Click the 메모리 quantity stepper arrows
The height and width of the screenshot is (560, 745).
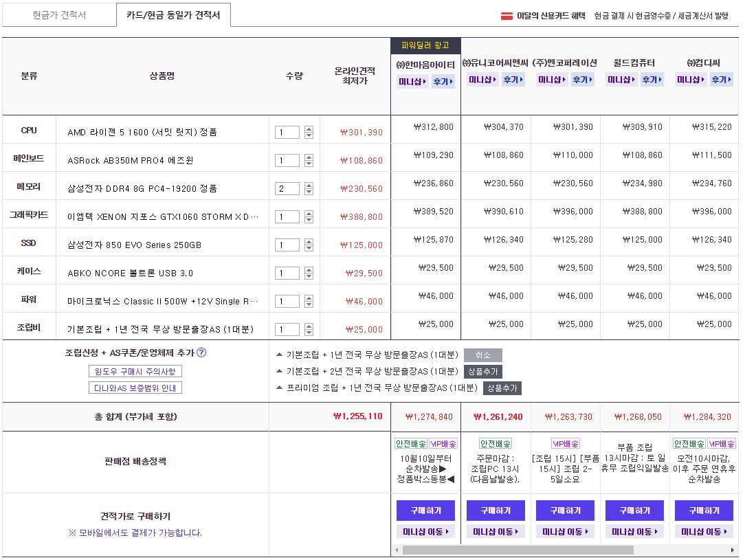pos(309,188)
